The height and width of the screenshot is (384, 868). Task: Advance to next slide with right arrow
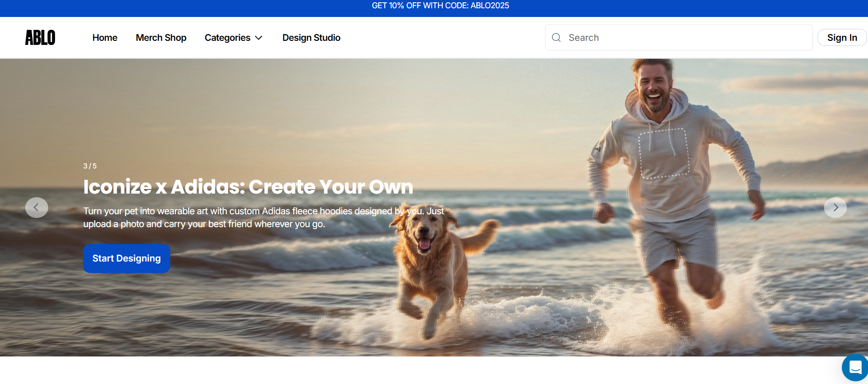pos(835,207)
